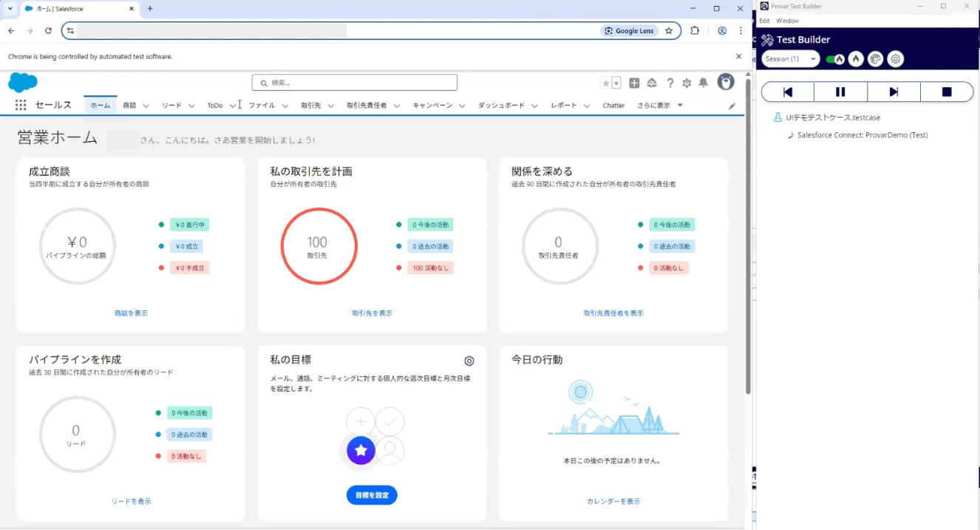The height and width of the screenshot is (530, 980).
Task: Switch to the Chatter tab
Action: (x=613, y=106)
